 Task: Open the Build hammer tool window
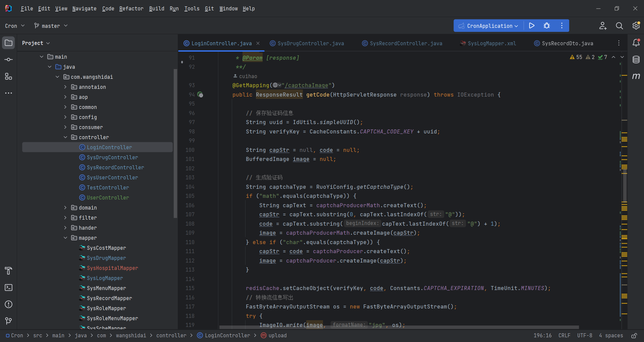pos(9,271)
